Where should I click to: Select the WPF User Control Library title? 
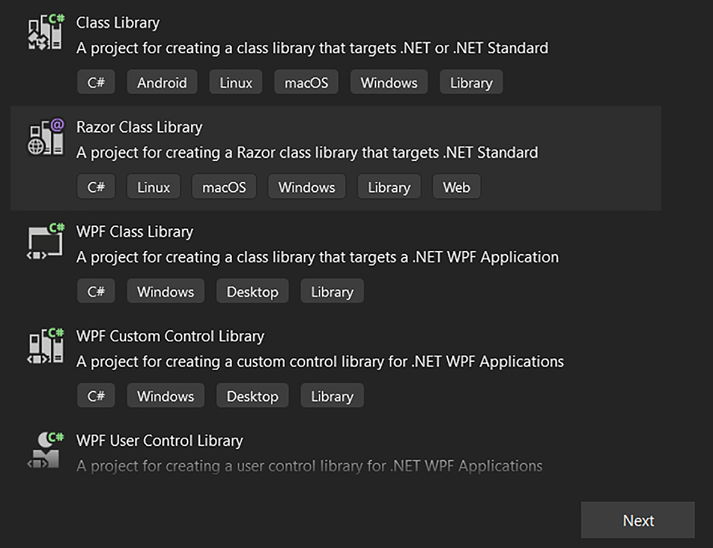160,441
